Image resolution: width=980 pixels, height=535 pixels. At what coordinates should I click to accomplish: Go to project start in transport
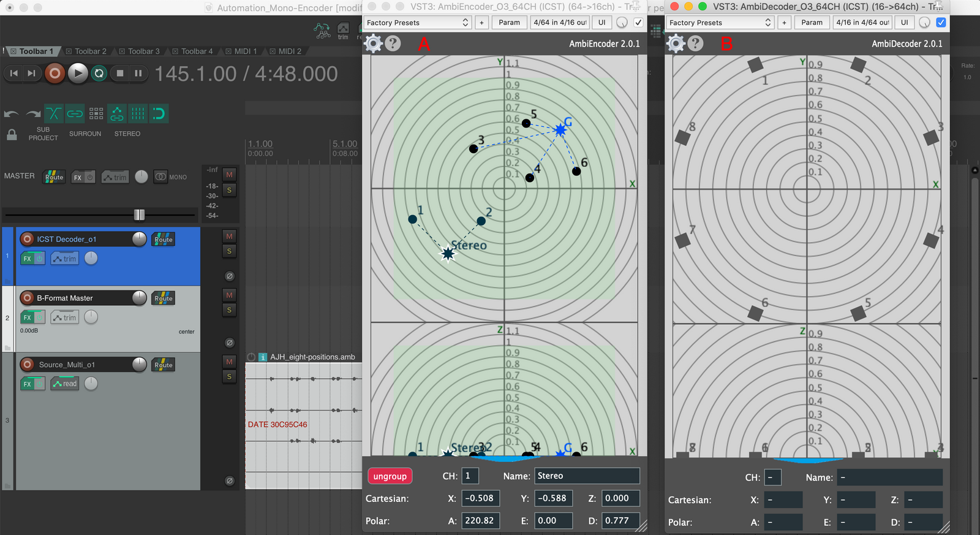click(14, 74)
